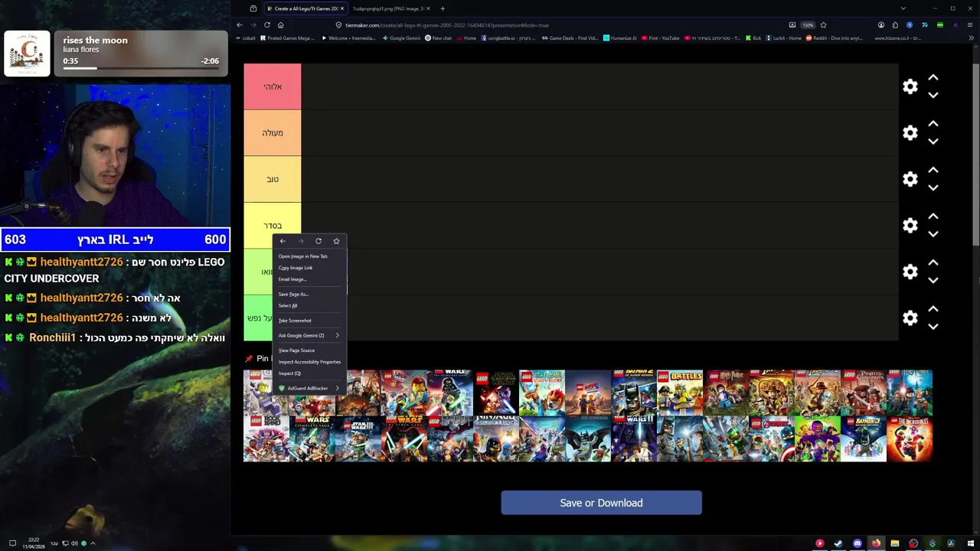Viewport: 980px width, 551px height.
Task: Open settings gear for the מעולה tier row
Action: (x=910, y=132)
